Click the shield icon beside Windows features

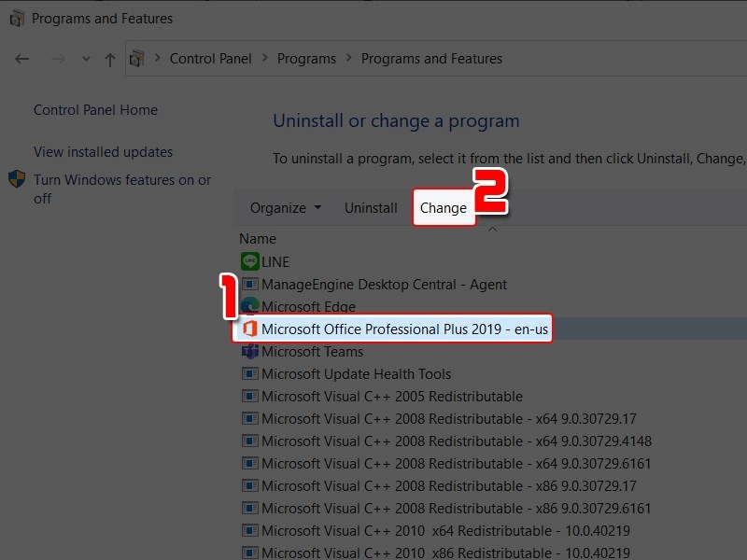pyautogui.click(x=17, y=179)
